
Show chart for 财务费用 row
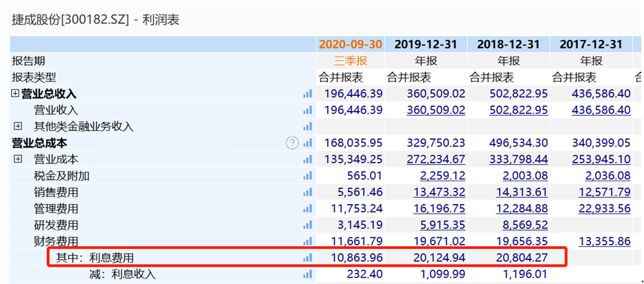point(307,241)
